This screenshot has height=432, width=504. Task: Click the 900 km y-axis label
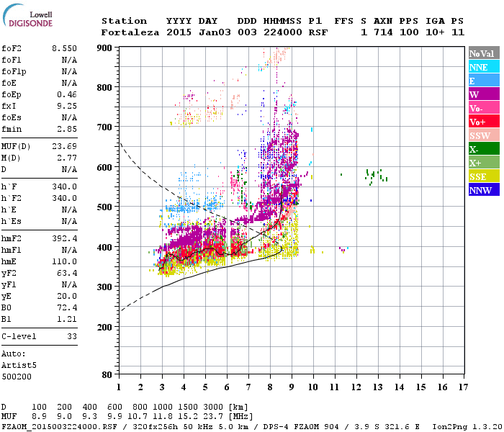104,48
